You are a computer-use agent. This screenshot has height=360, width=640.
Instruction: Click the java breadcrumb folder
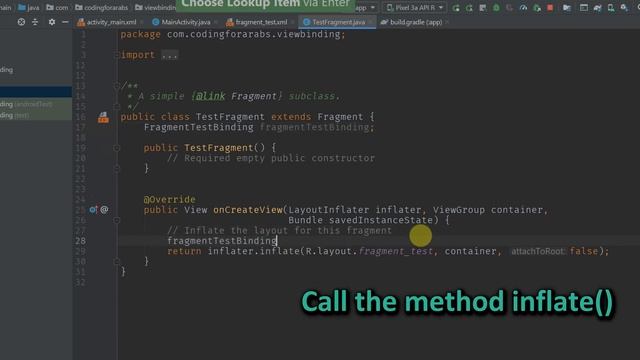point(28,7)
